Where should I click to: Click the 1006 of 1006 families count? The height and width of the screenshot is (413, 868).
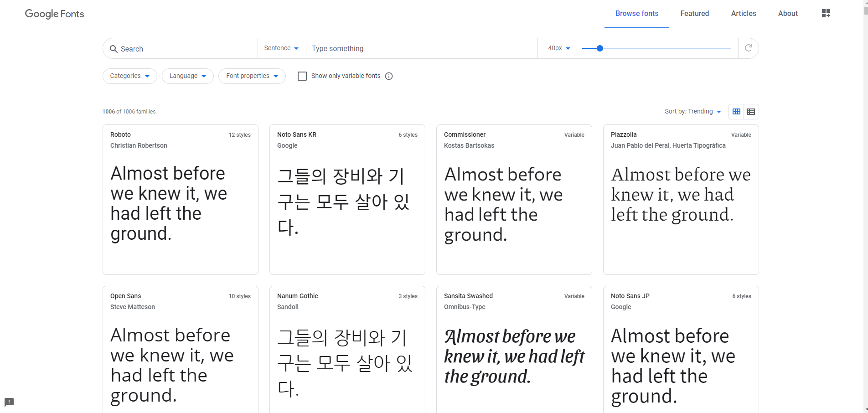[129, 112]
